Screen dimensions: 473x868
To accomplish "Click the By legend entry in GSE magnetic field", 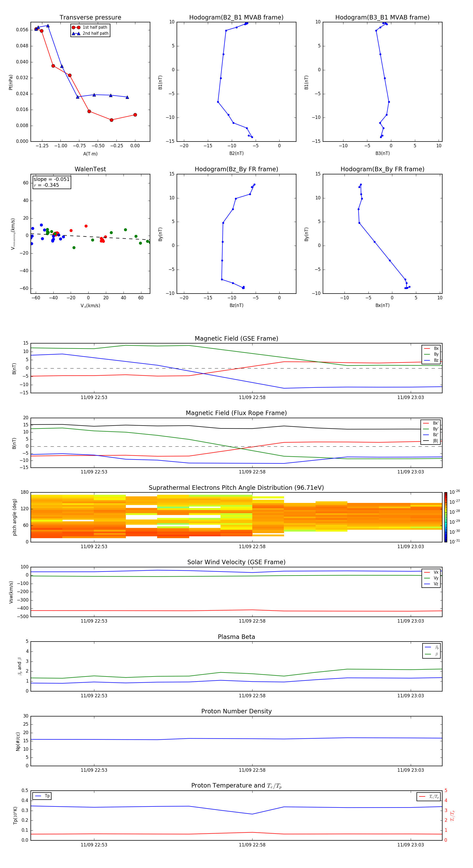I will click(431, 355).
